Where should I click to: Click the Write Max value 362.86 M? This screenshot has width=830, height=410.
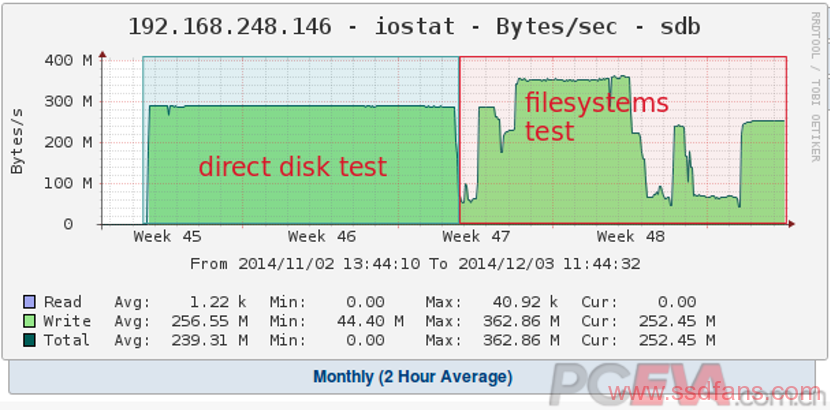521,321
